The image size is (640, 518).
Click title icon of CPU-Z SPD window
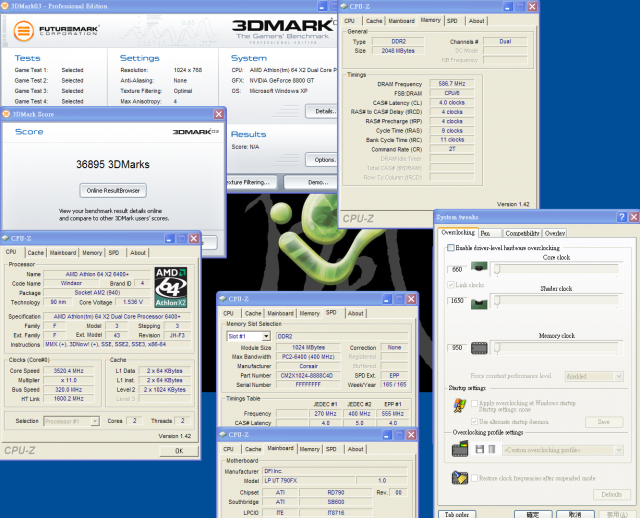pos(223,299)
